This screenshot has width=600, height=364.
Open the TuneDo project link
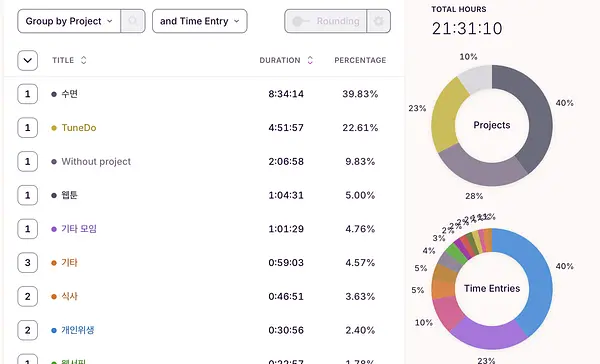tap(79, 128)
